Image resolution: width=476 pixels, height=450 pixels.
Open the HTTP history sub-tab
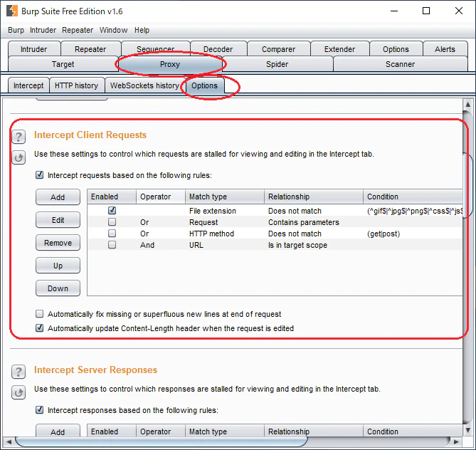pos(77,85)
